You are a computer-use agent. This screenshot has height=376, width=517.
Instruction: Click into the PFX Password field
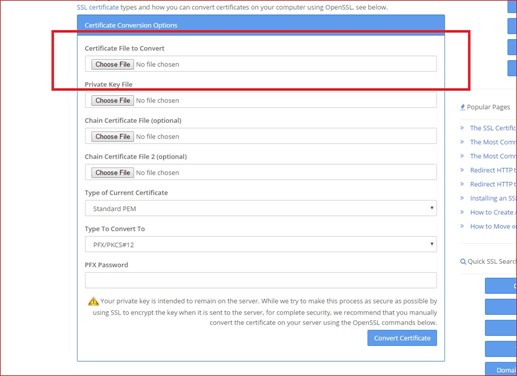261,280
